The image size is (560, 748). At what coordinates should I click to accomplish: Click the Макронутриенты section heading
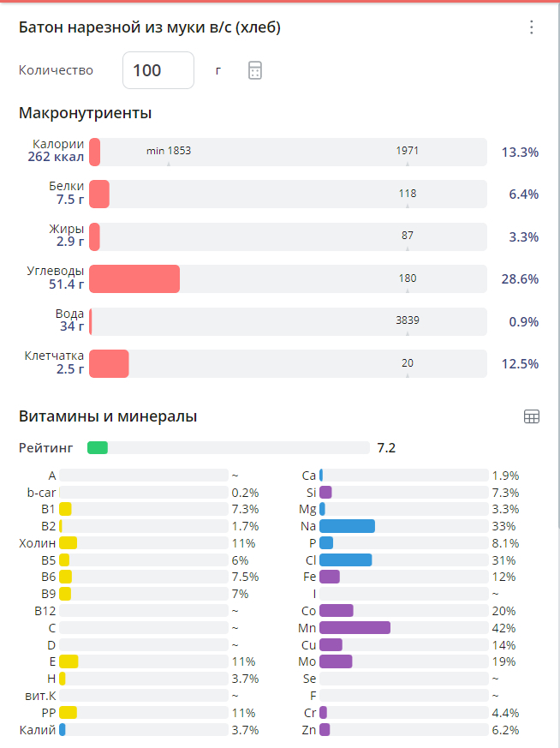[85, 112]
